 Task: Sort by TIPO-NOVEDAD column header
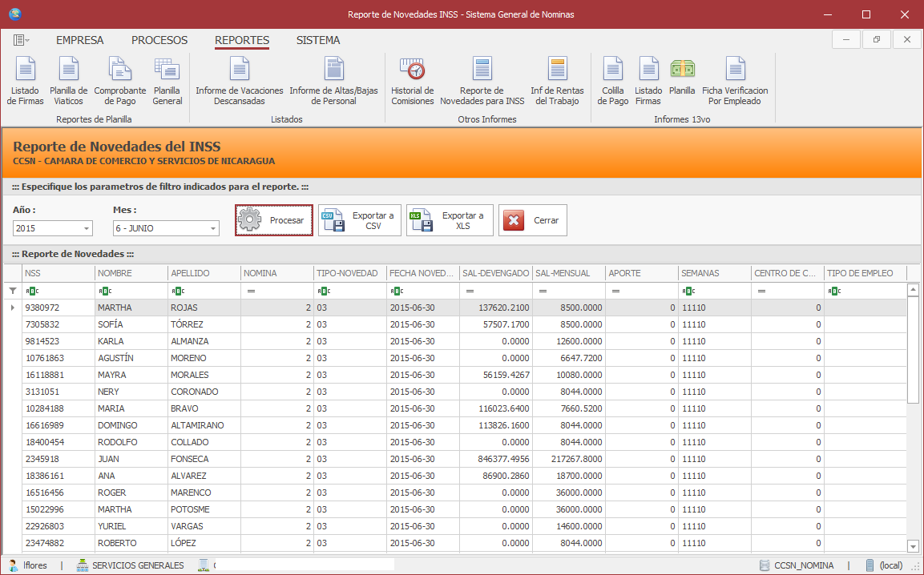(x=350, y=273)
